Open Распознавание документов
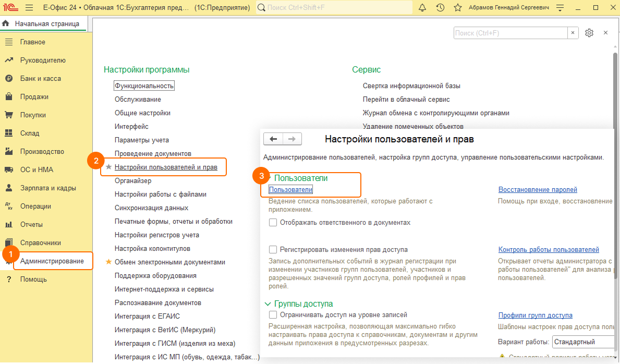This screenshot has width=620, height=364. (158, 302)
